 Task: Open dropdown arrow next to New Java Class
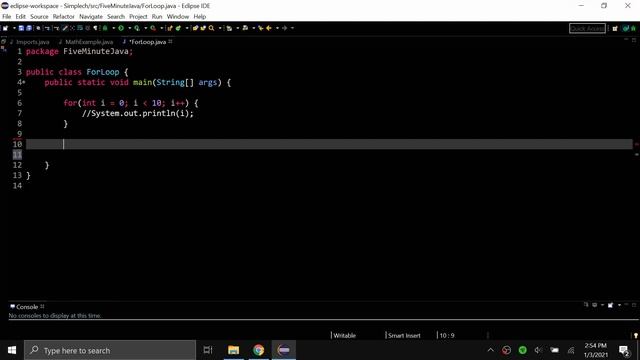(187, 28)
